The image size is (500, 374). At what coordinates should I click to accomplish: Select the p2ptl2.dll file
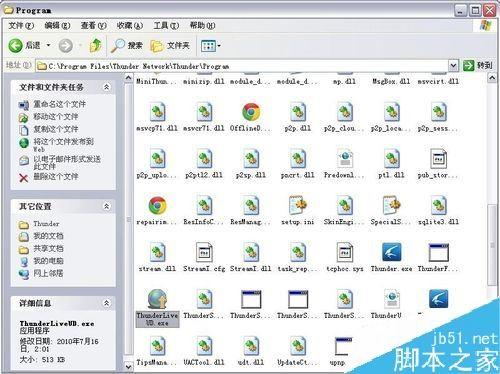tap(204, 164)
